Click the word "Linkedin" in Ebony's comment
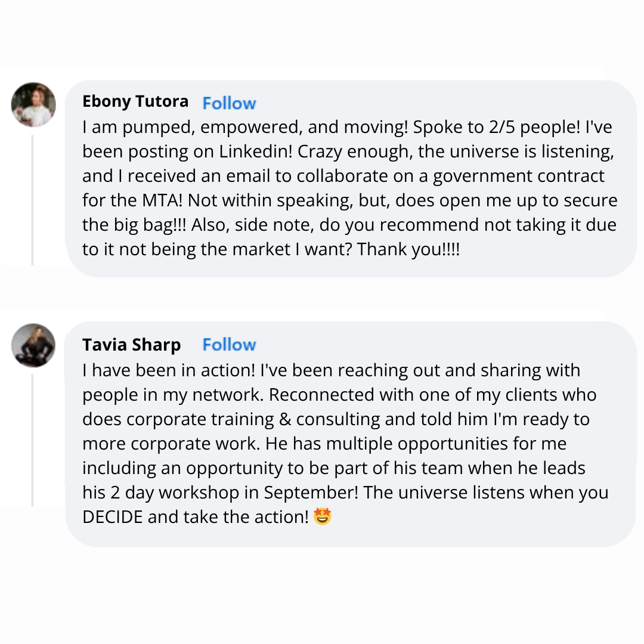The height and width of the screenshot is (644, 644). [x=255, y=151]
